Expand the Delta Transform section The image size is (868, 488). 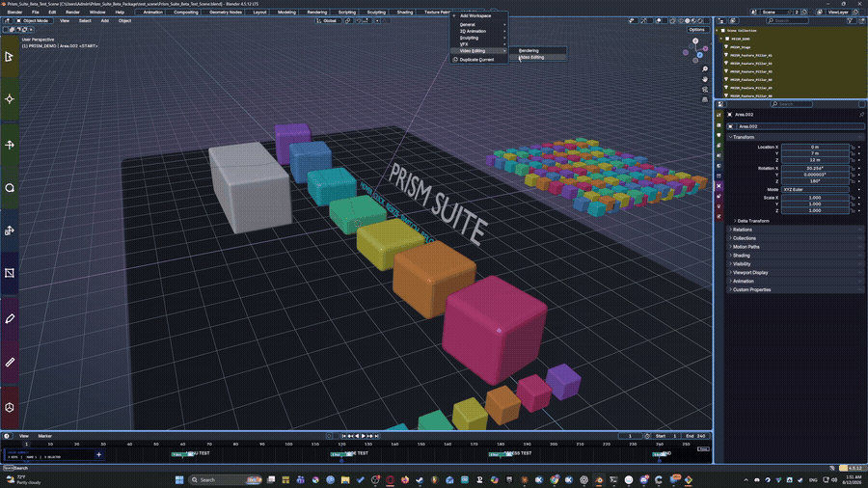point(753,221)
